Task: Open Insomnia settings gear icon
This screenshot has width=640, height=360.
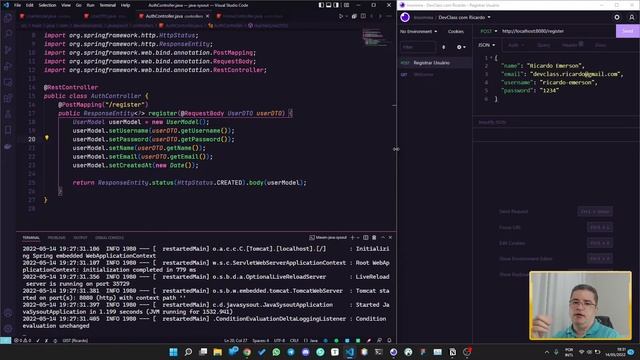Action: [x=617, y=17]
